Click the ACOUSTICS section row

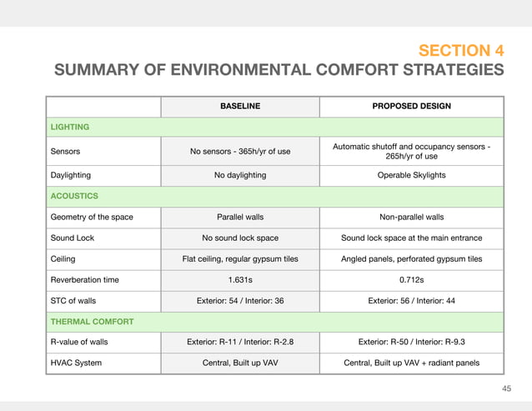275,197
